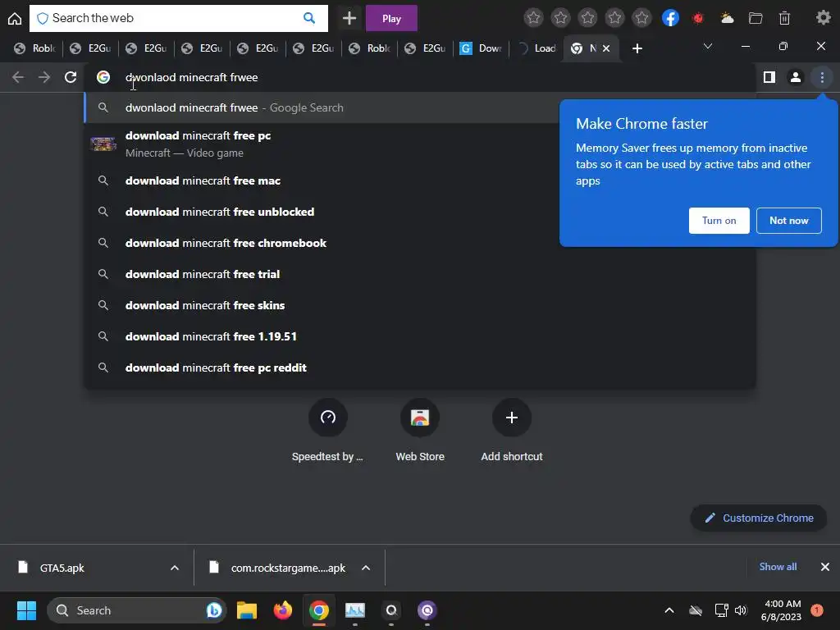Click the Windows Start button
Viewport: 840px width, 630px height.
click(26, 610)
